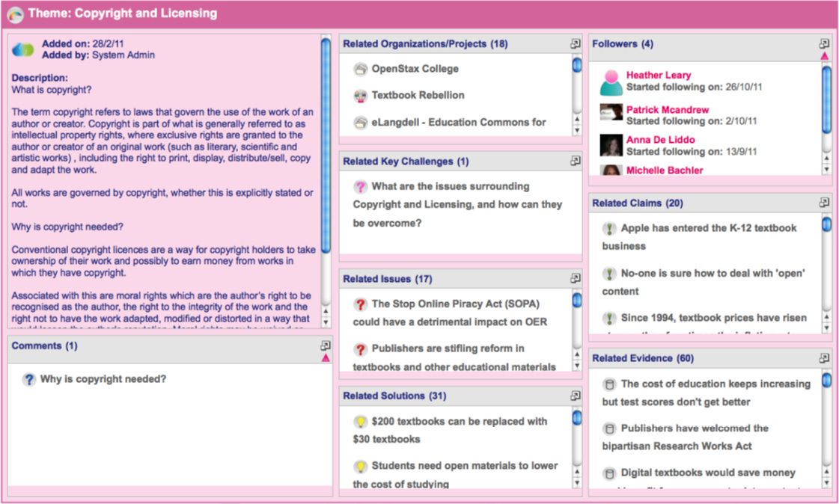This screenshot has height=504, width=839.
Task: Open the Textbook Rebellion link
Action: coord(418,95)
